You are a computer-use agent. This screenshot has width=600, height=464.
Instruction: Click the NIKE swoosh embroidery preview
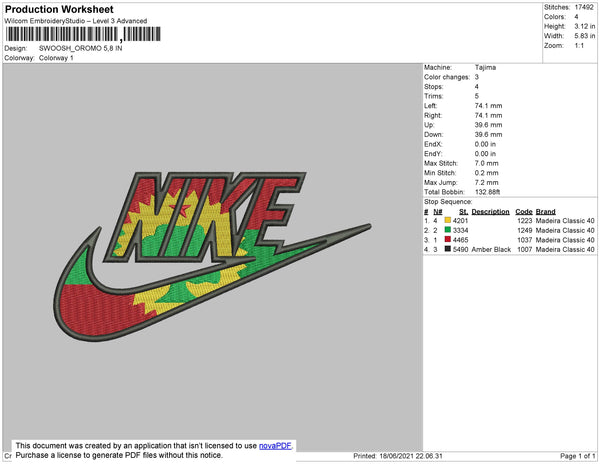(x=212, y=256)
